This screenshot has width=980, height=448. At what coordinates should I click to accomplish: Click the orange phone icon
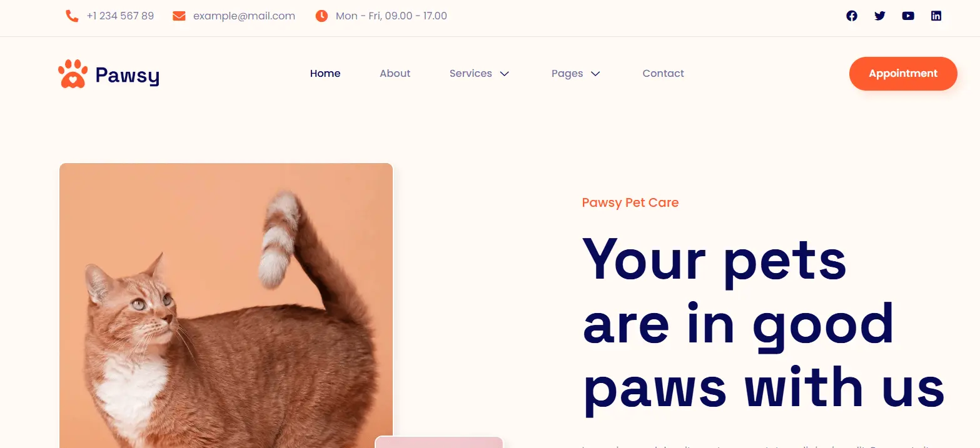pyautogui.click(x=72, y=16)
